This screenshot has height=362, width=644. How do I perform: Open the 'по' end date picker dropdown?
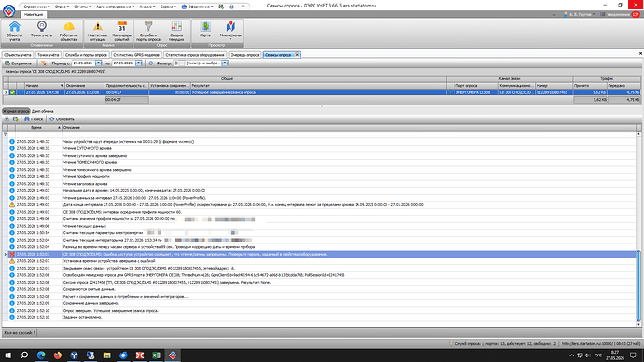click(x=139, y=63)
